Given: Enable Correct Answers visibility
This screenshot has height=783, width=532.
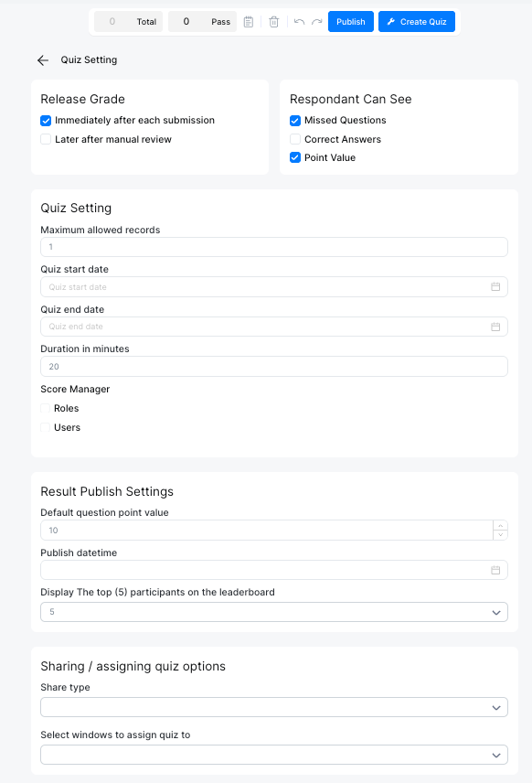Looking at the screenshot, I should pyautogui.click(x=294, y=139).
